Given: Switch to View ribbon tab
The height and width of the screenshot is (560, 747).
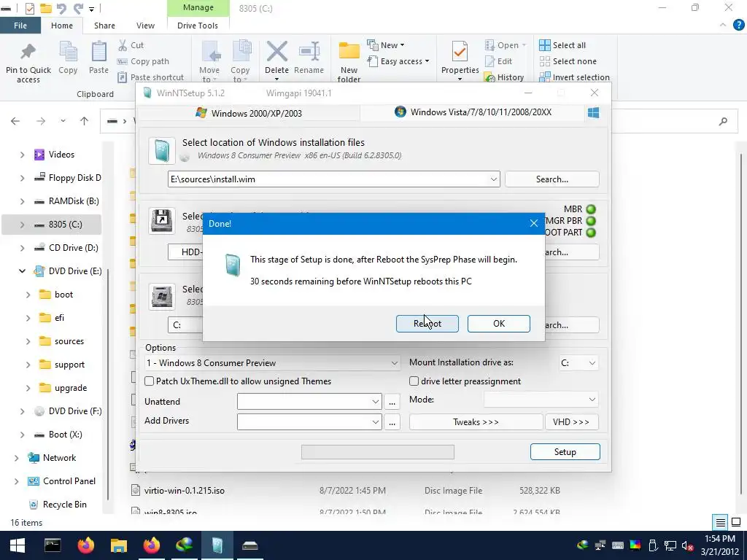Looking at the screenshot, I should (145, 26).
